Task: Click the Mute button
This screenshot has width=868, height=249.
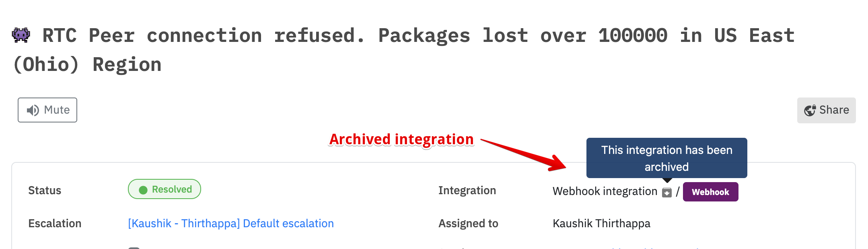Action: pos(47,110)
